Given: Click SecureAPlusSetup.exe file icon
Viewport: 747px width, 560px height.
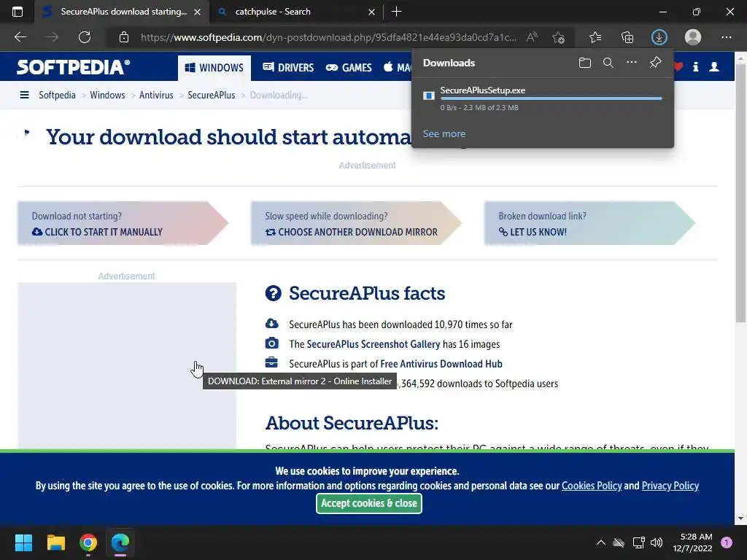Looking at the screenshot, I should 429,96.
